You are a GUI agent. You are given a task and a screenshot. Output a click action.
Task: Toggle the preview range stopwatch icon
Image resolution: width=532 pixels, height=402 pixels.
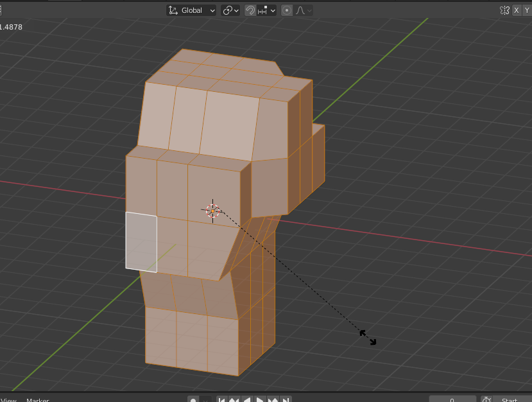(486, 400)
